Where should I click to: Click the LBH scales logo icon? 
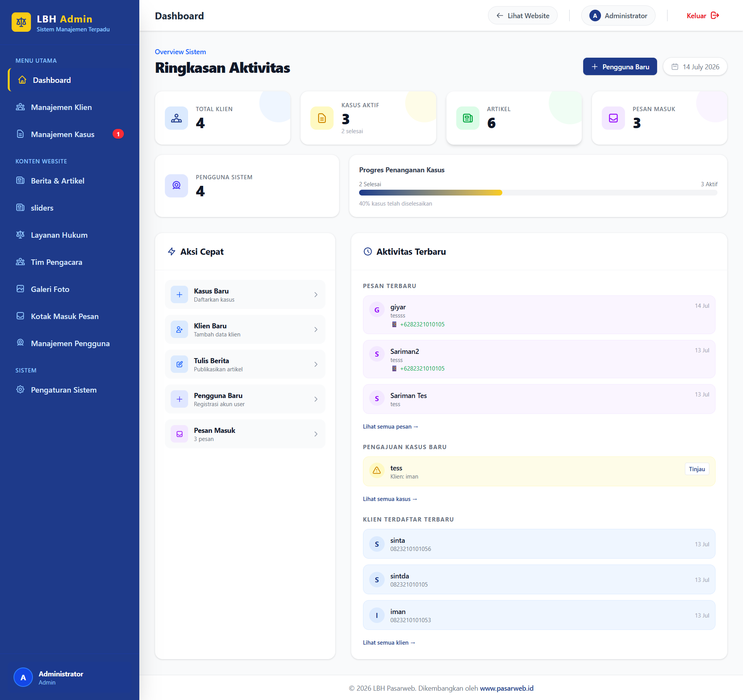[21, 22]
